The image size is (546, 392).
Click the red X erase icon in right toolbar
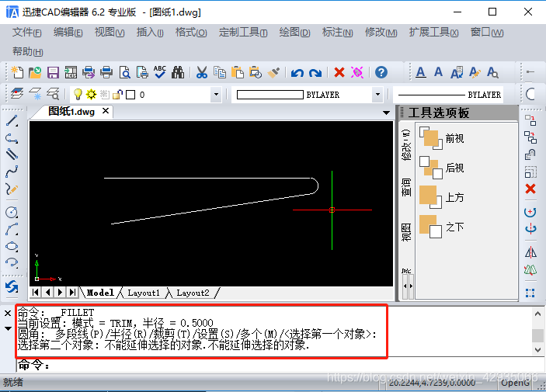click(x=530, y=189)
